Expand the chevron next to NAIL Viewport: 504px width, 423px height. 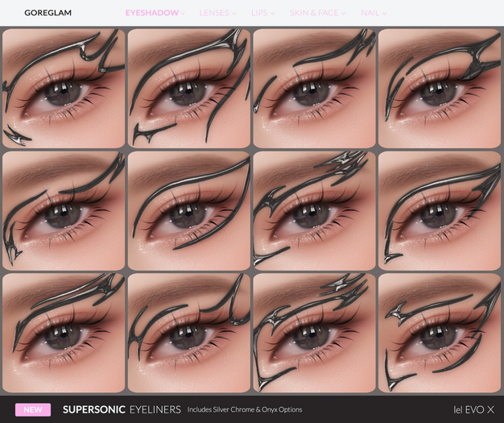point(384,14)
